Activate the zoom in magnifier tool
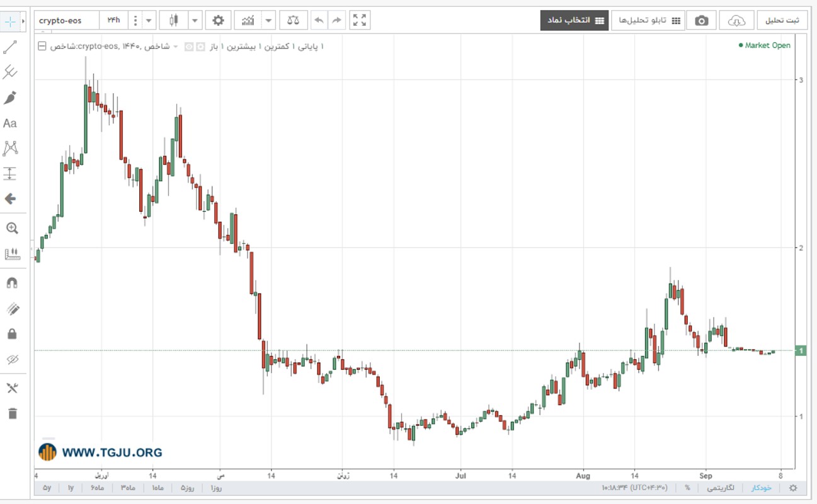Screen dimensions: 817x504 11,228
